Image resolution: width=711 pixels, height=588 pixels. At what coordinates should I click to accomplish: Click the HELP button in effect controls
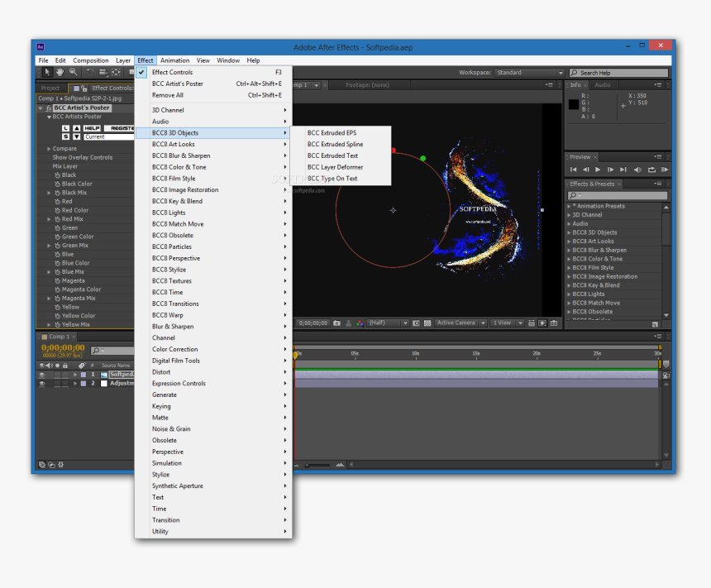pos(92,128)
